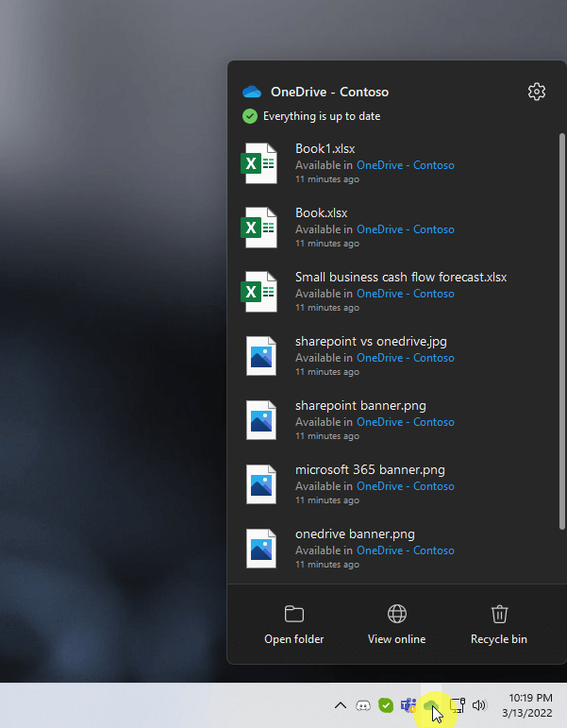The image size is (567, 728).
Task: Select Small business cash flow forecast.xlsx file name
Action: [x=401, y=278]
